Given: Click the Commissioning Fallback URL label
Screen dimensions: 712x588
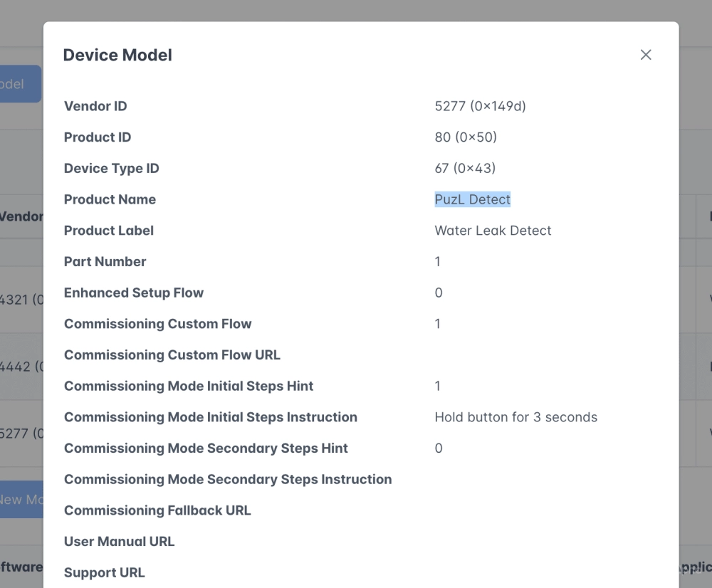Looking at the screenshot, I should coord(157,510).
